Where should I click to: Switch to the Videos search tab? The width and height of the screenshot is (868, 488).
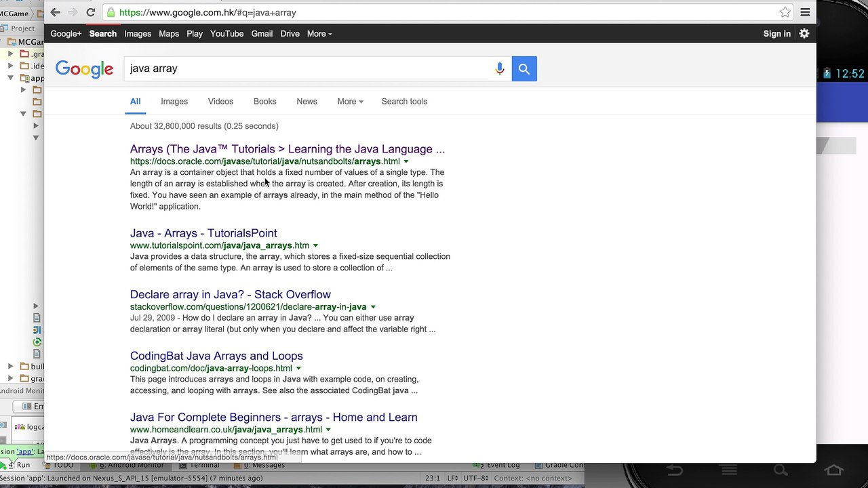point(220,102)
